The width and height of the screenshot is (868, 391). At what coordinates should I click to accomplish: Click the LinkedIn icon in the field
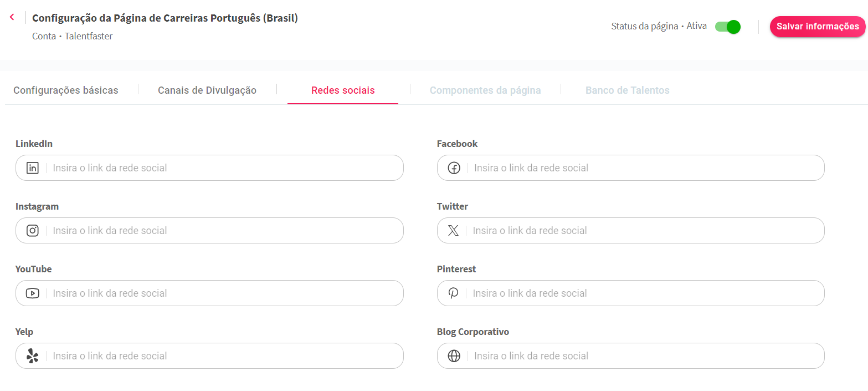[x=33, y=168]
